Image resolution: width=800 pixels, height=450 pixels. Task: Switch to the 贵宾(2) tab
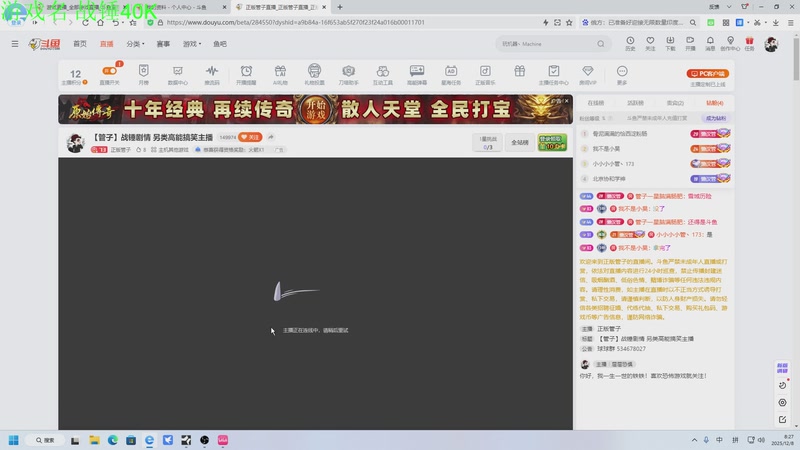click(x=675, y=103)
